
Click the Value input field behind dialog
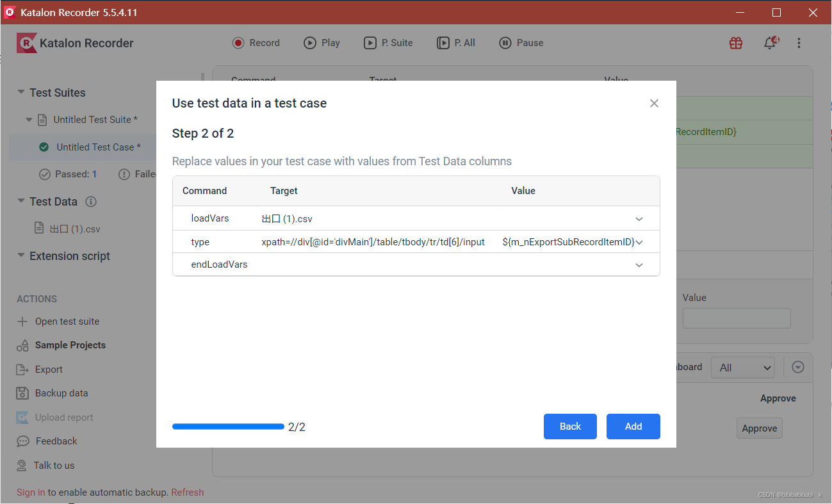pos(737,318)
